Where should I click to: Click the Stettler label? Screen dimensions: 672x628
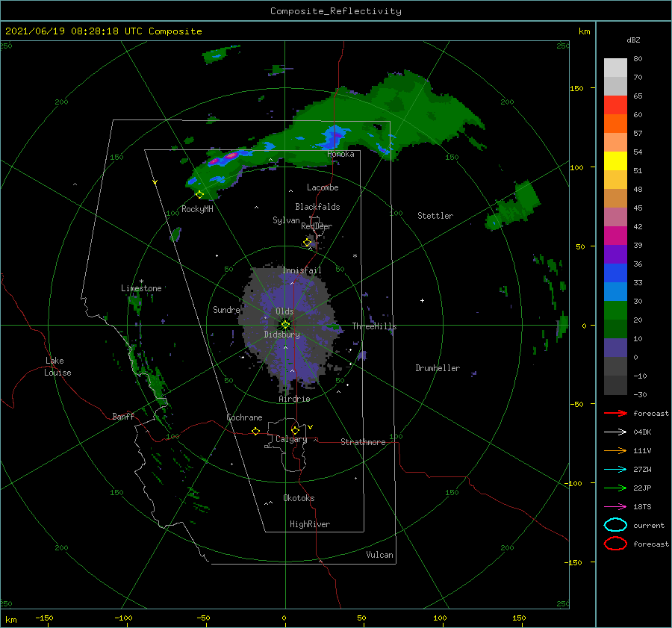coord(435,216)
